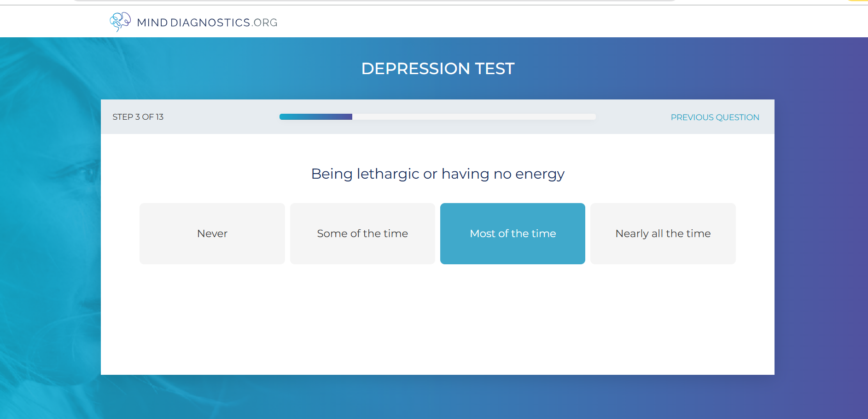868x419 pixels.
Task: Select the "Never" answer option
Action: pyautogui.click(x=212, y=233)
